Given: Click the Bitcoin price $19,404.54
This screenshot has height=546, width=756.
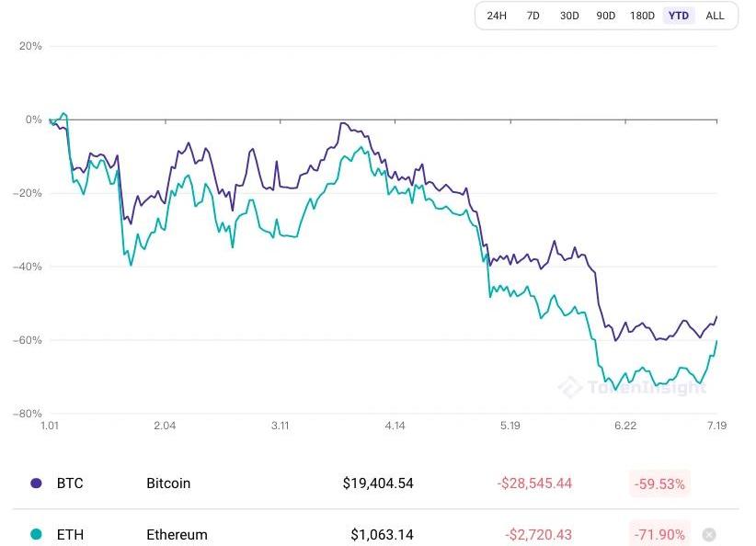Looking at the screenshot, I should point(378,483).
